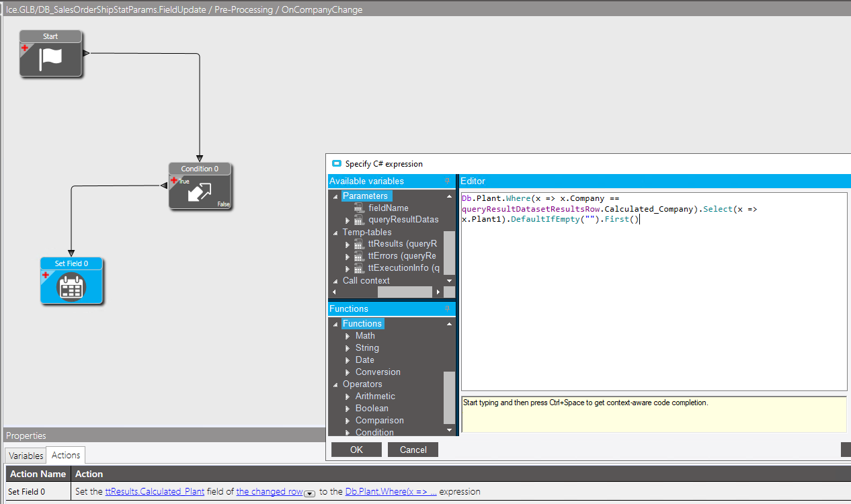Expand the queryResultDatas parameter node
Image resolution: width=851 pixels, height=504 pixels.
(x=348, y=220)
